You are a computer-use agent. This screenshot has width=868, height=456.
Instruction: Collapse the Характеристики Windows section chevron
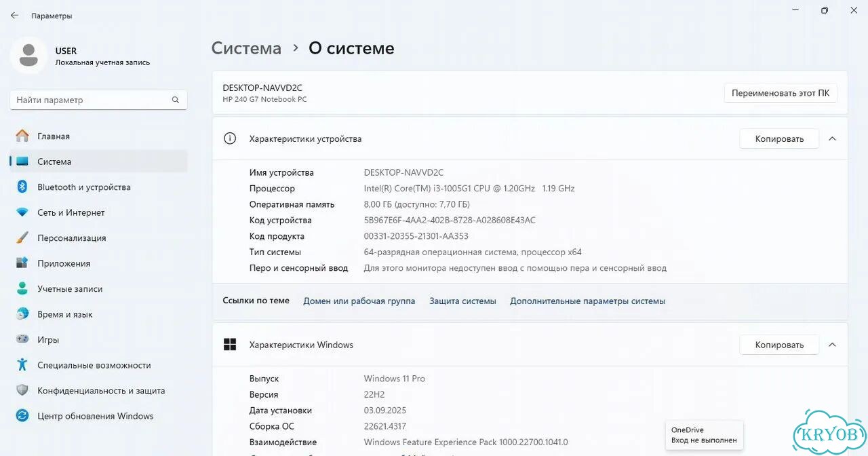pos(833,345)
